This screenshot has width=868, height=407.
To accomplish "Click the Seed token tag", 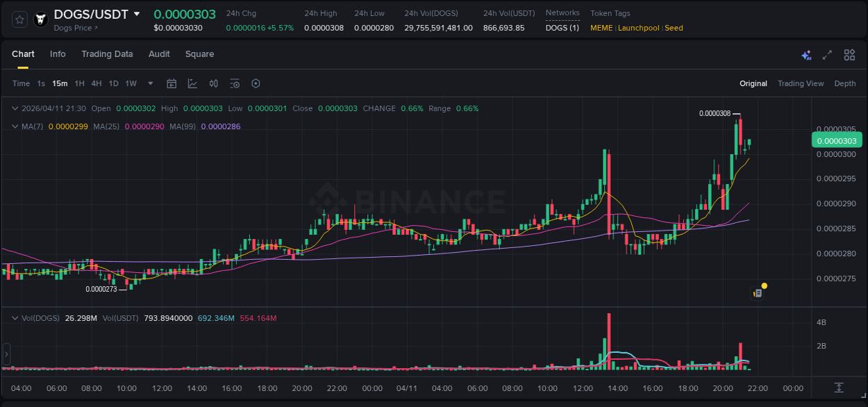I will [674, 28].
